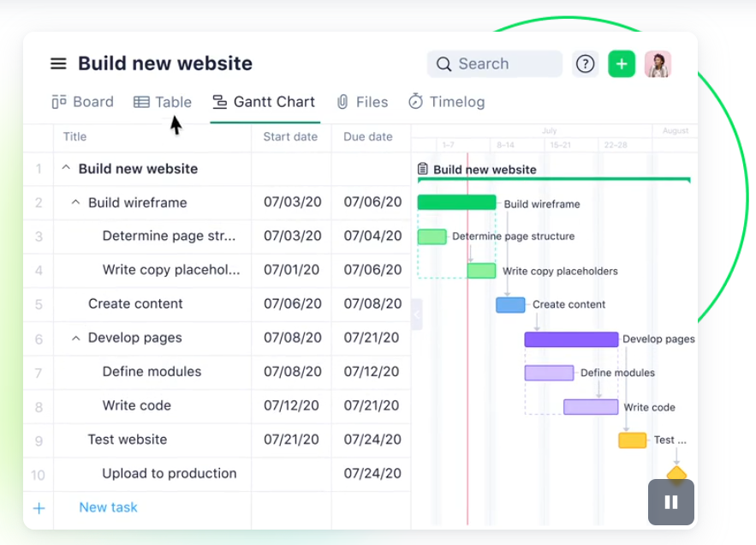The image size is (756, 545).
Task: Click the Search input field
Action: pyautogui.click(x=495, y=64)
